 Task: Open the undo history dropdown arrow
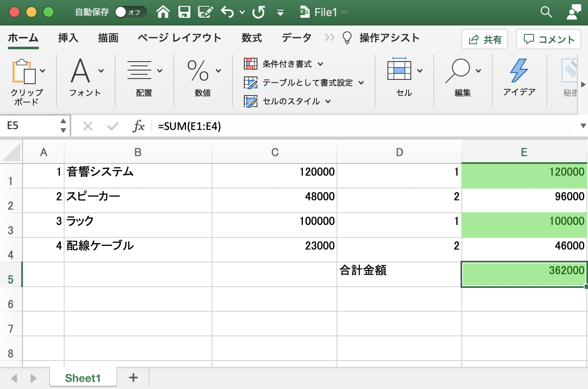(242, 12)
